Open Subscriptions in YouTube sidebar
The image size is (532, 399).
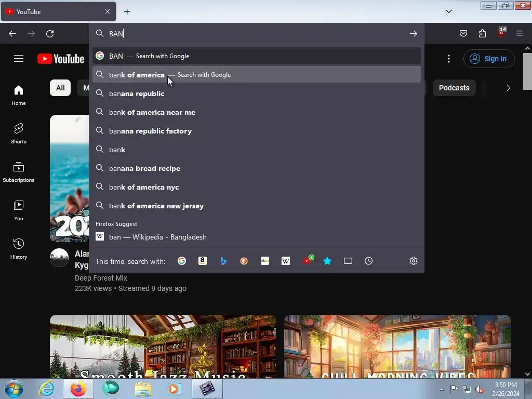[x=19, y=172]
